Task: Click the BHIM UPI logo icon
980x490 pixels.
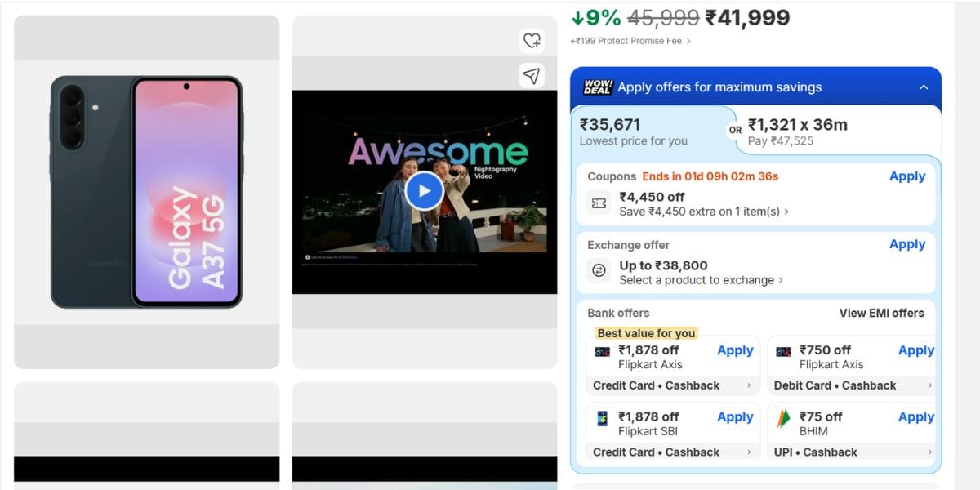Action: pos(783,419)
